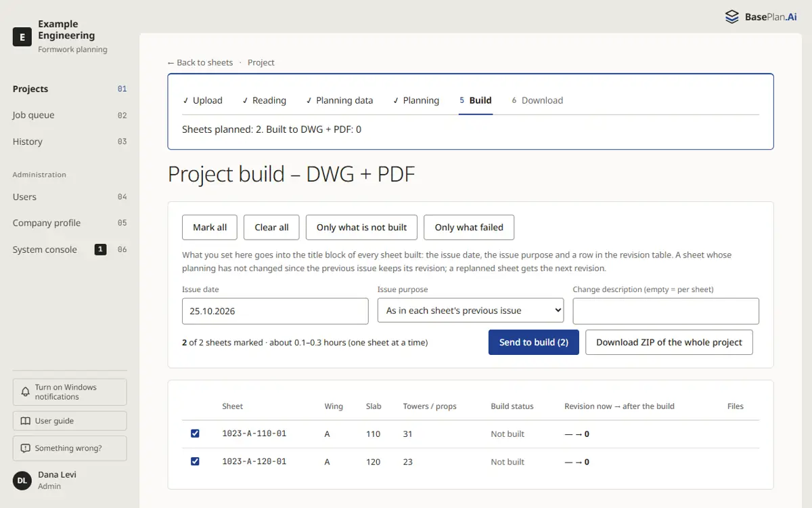The image size is (812, 508).
Task: Open Users administration page
Action: pyautogui.click(x=70, y=196)
